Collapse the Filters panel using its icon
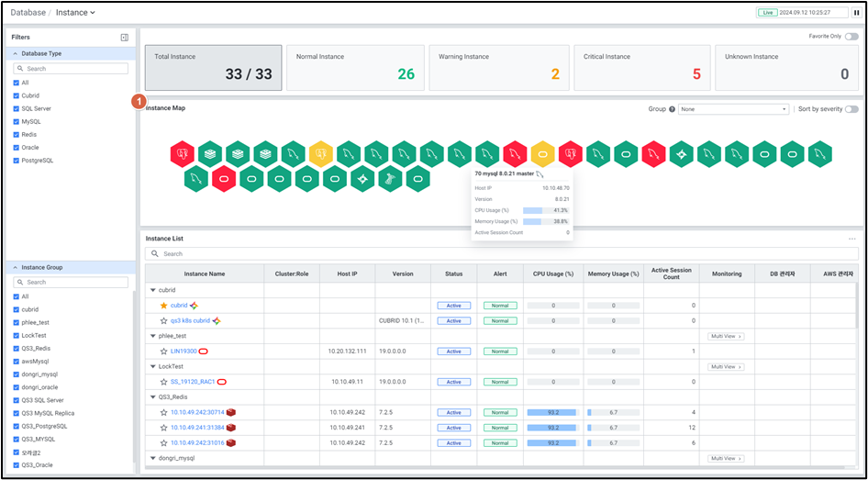The height and width of the screenshot is (480, 868). pos(124,38)
